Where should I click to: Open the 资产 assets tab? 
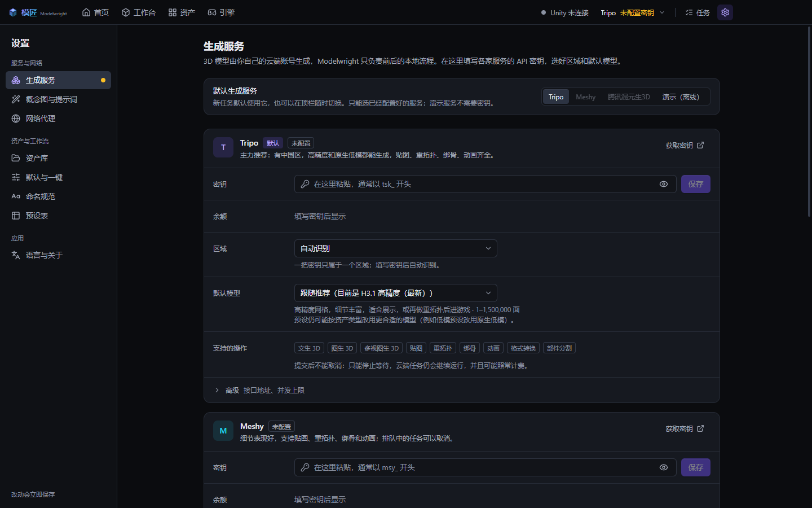point(182,12)
